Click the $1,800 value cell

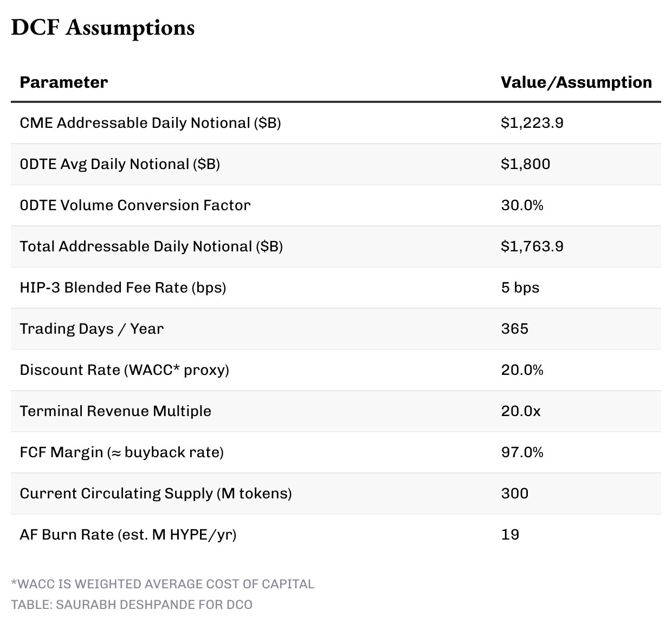tap(525, 164)
